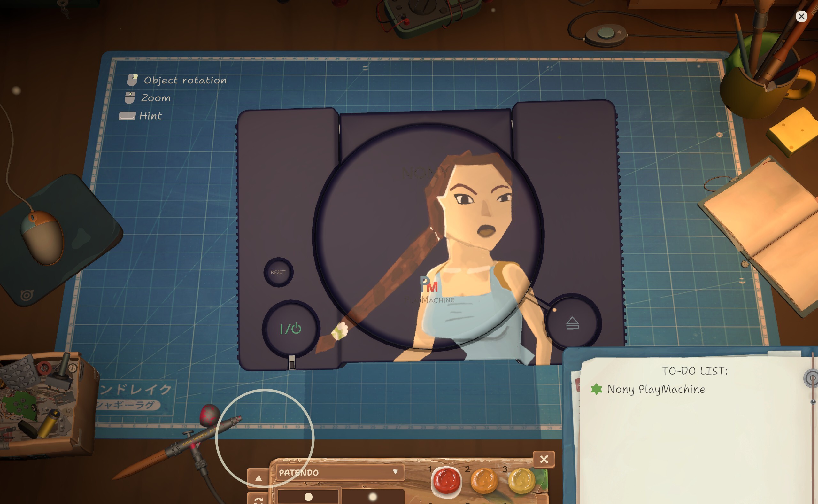
Task: Click the mouse icon next to Zoom
Action: pos(130,98)
